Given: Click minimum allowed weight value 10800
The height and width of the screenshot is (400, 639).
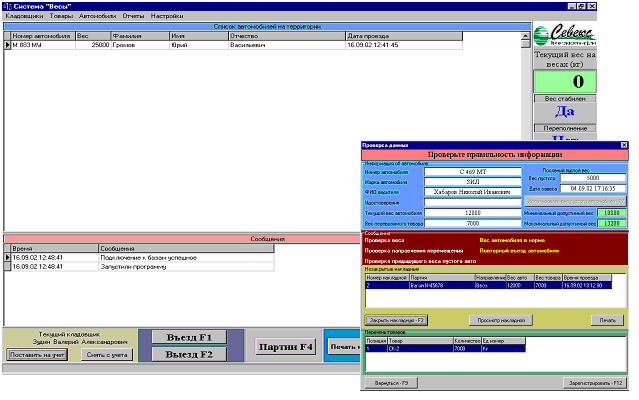Looking at the screenshot, I should coord(612,213).
